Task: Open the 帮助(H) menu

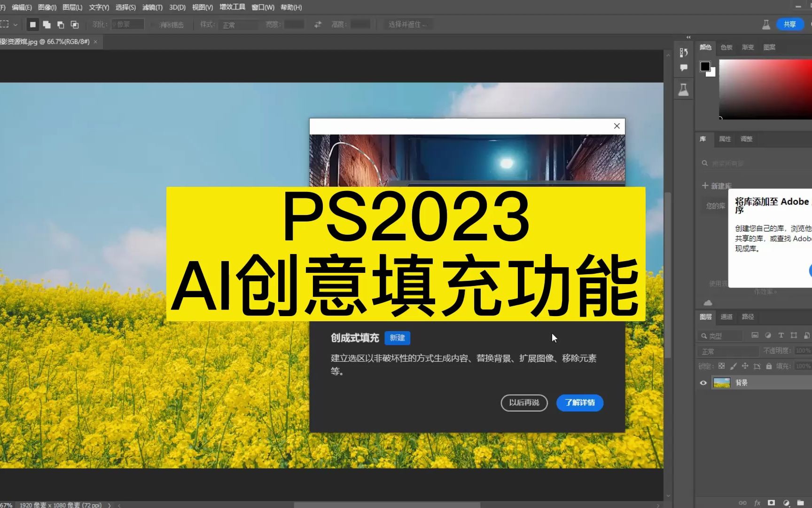Action: point(291,7)
